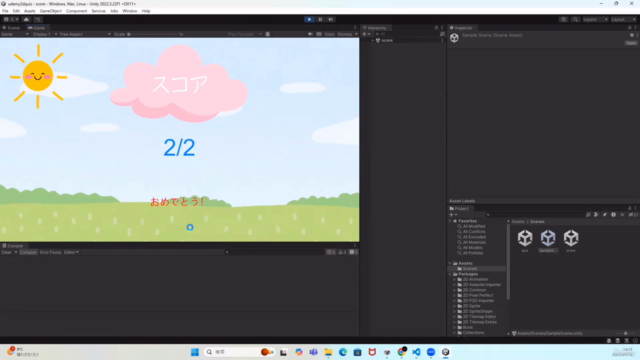Toggle the Hierarchy panel lock icon
The width and height of the screenshot is (640, 360).
pyautogui.click(x=436, y=28)
